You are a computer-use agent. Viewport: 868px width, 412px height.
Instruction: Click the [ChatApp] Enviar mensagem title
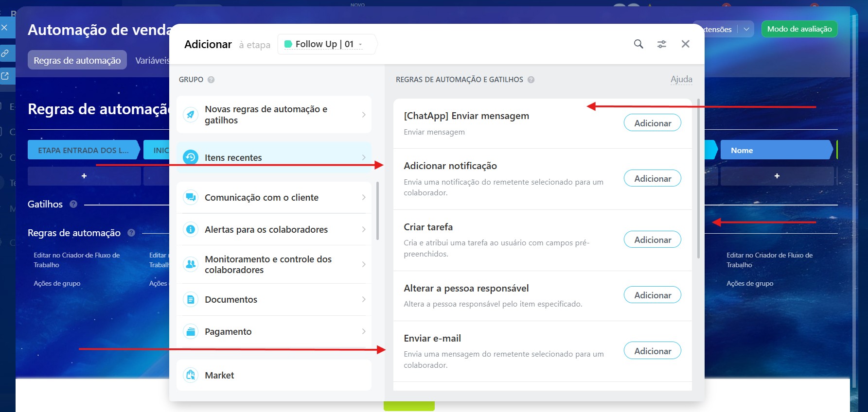coord(466,116)
